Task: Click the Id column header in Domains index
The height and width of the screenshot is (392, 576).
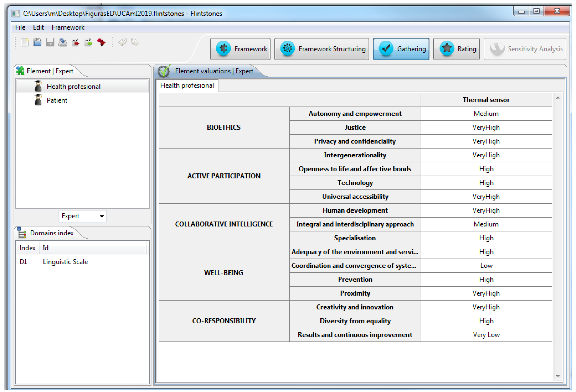Action: 46,248
